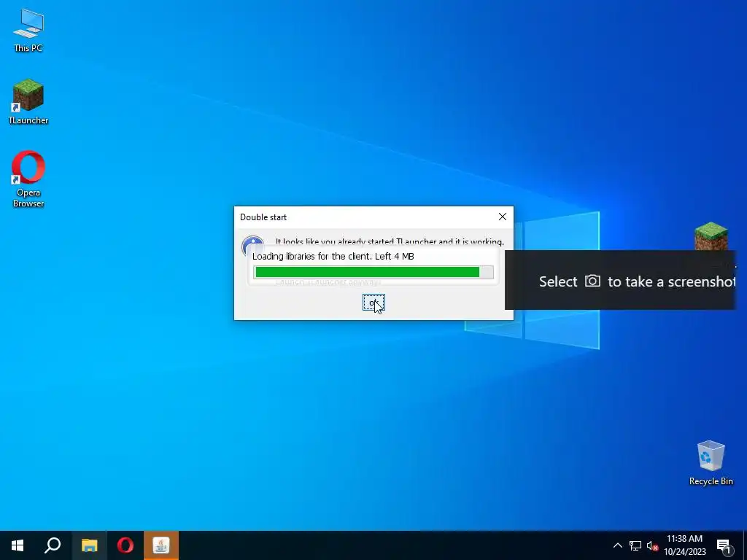Image resolution: width=747 pixels, height=560 pixels.
Task: Open This PC desktop icon
Action: (28, 31)
